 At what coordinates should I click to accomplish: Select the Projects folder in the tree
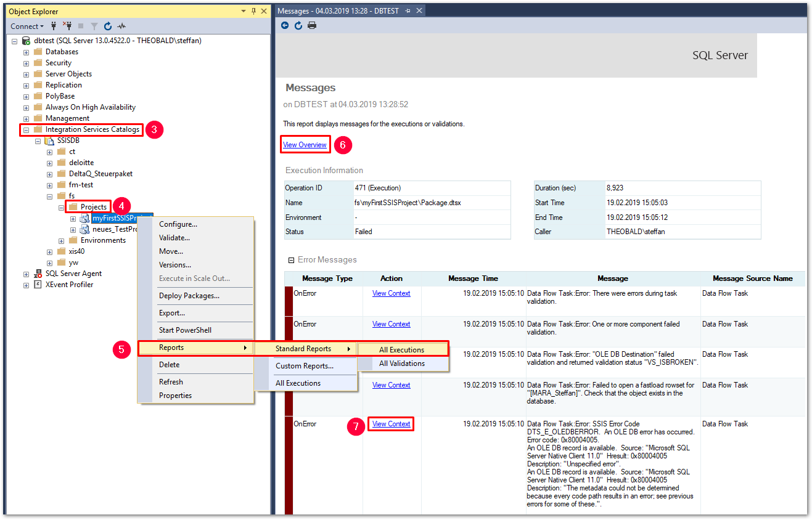(x=93, y=207)
